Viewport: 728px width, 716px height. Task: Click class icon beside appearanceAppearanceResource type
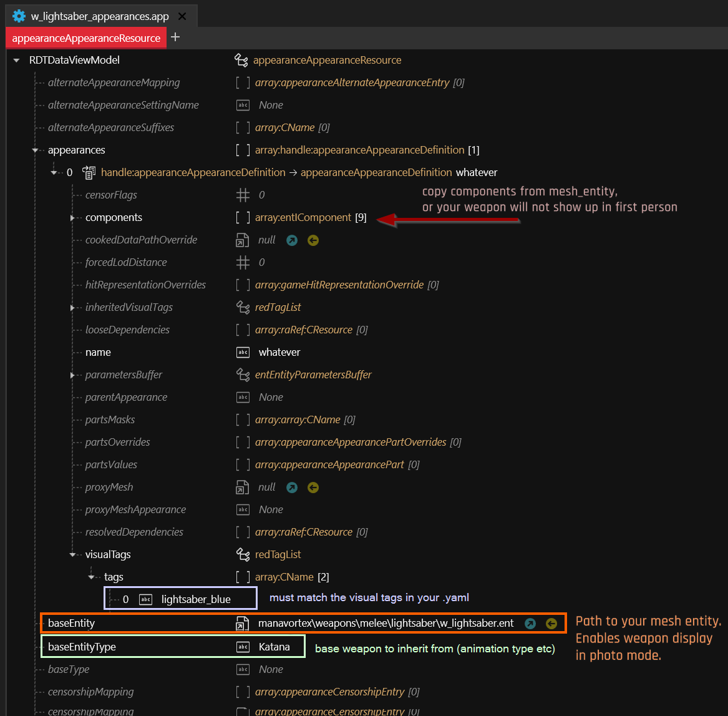pos(242,61)
